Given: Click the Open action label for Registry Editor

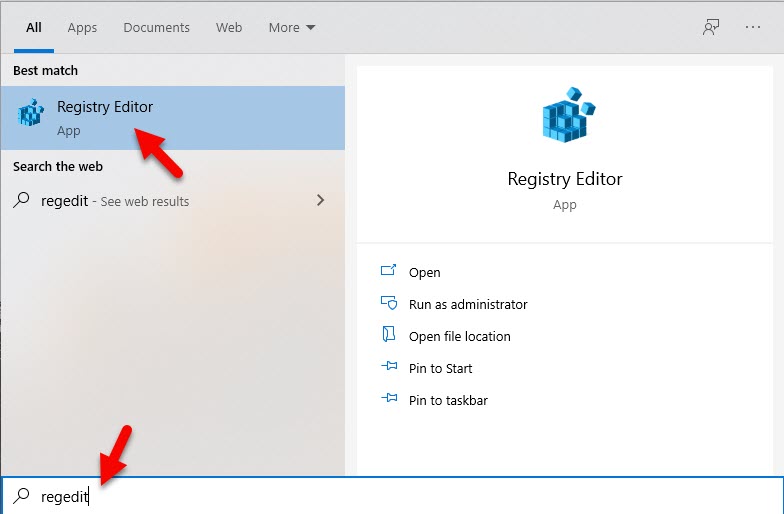Looking at the screenshot, I should point(424,272).
